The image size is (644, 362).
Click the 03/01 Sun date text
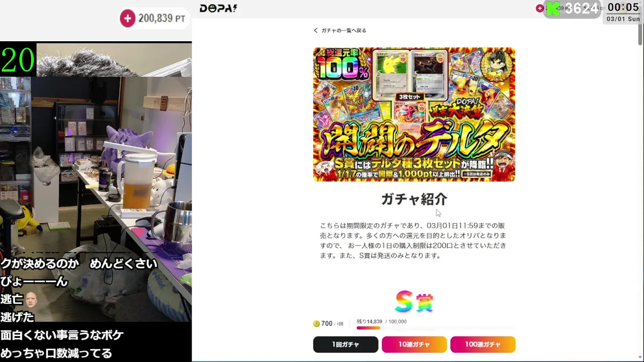pos(623,19)
